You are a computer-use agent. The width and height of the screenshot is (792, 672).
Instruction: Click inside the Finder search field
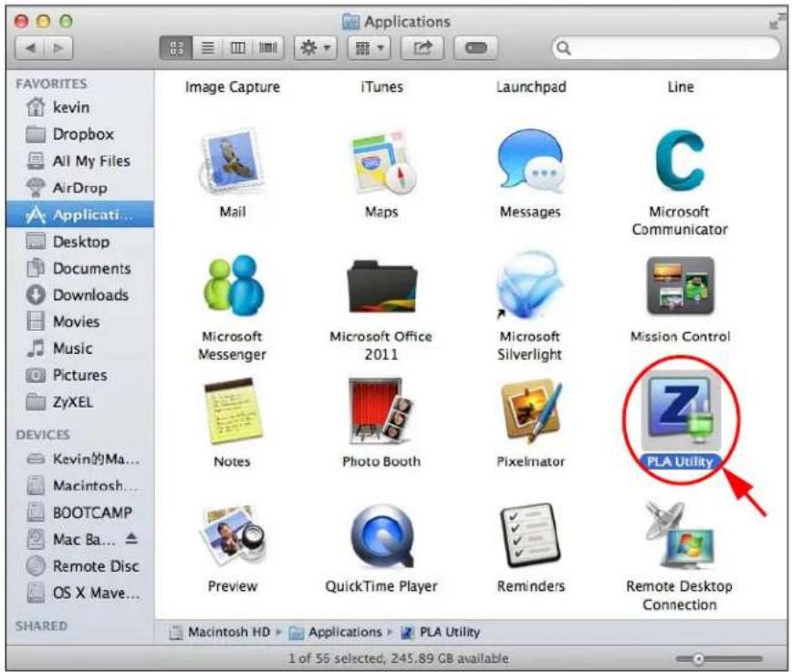pos(666,48)
